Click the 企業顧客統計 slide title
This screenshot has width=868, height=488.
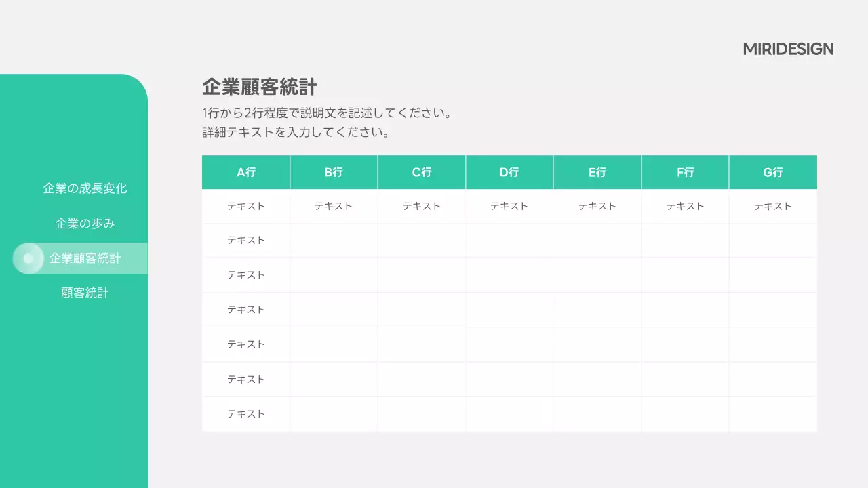pyautogui.click(x=261, y=87)
